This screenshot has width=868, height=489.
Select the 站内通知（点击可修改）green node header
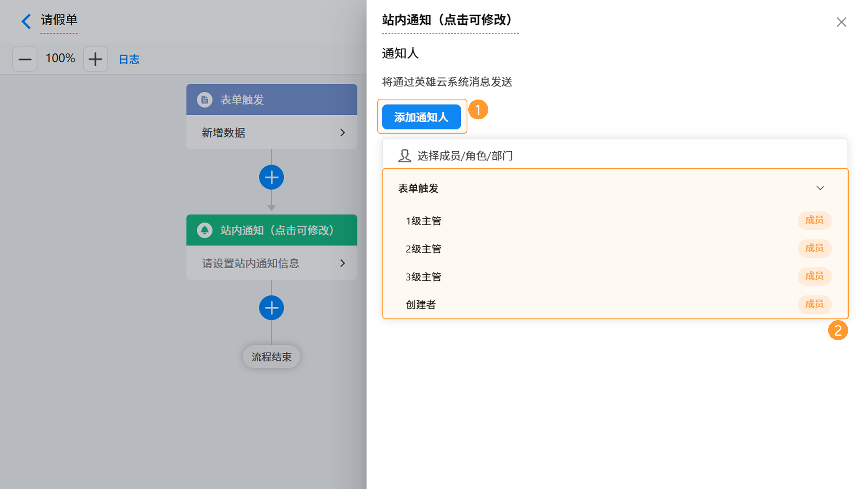coord(271,230)
